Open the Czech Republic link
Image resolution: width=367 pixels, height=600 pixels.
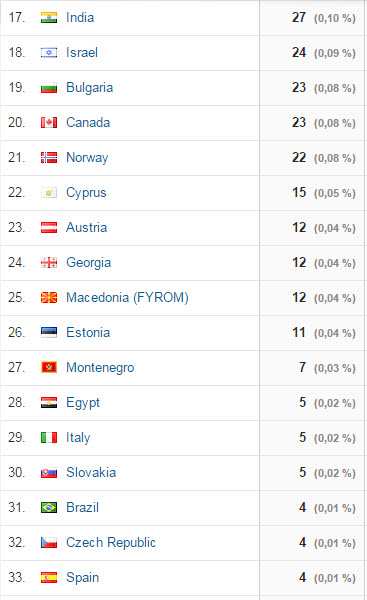coord(111,543)
